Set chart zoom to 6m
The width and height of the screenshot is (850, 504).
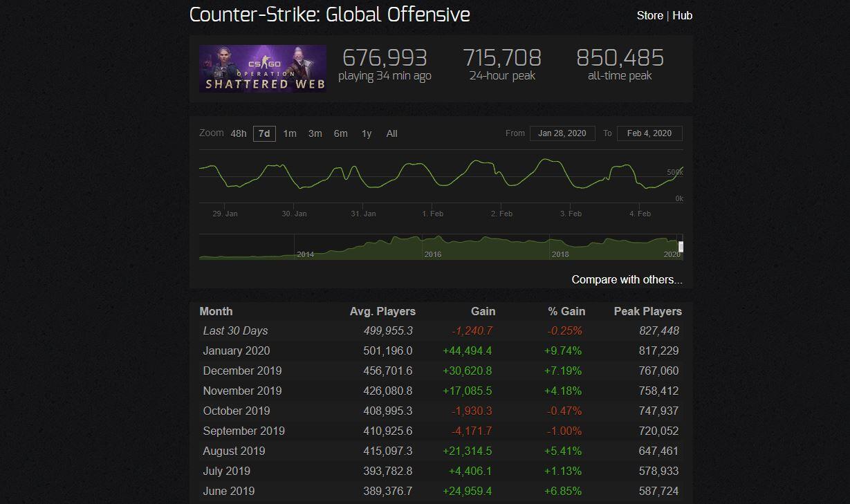[x=341, y=133]
